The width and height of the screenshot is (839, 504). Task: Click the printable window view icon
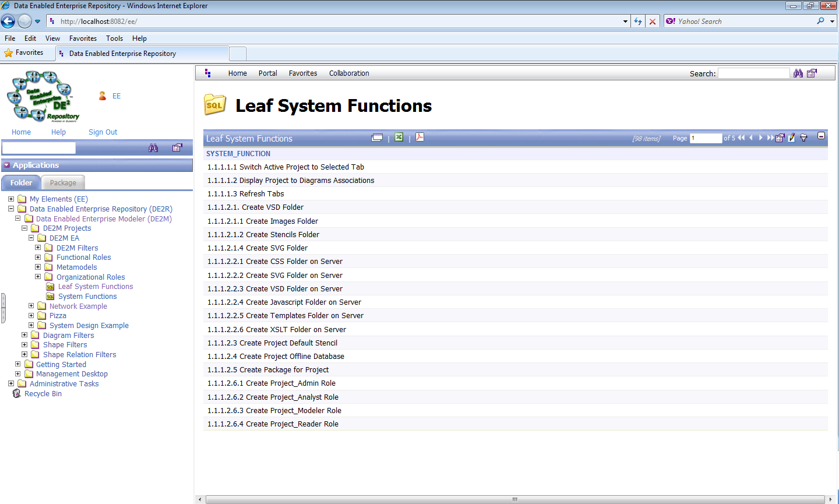[377, 138]
